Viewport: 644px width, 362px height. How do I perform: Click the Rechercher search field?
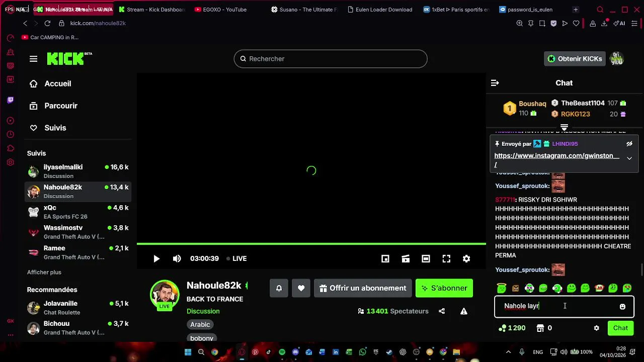click(x=331, y=59)
